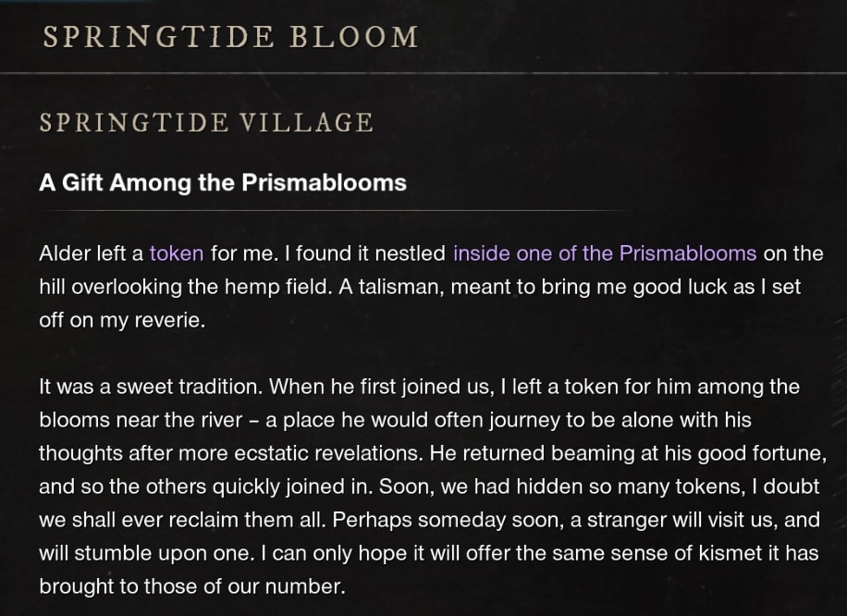Open the purple "token" link
The height and width of the screenshot is (616, 847).
177,253
